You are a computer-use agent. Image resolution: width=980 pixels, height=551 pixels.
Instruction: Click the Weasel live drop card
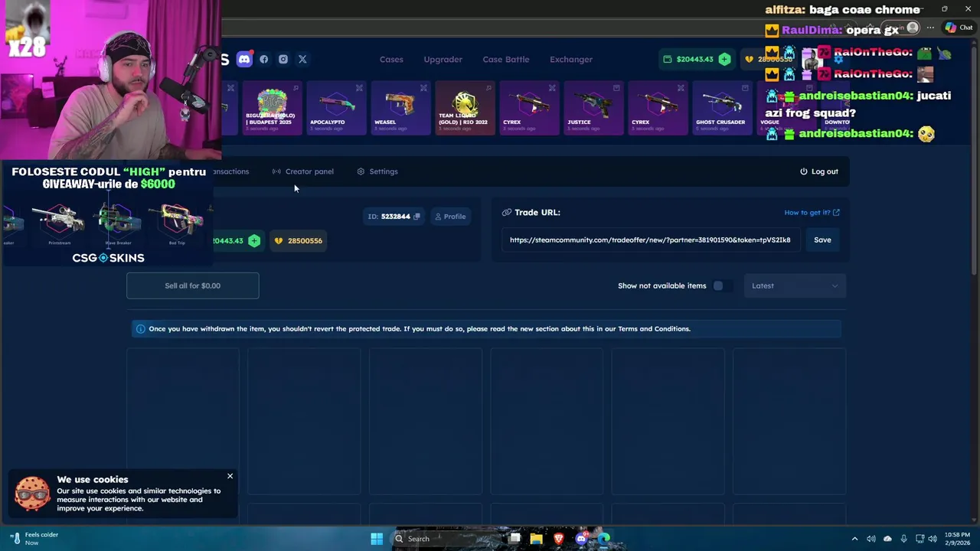tap(401, 108)
